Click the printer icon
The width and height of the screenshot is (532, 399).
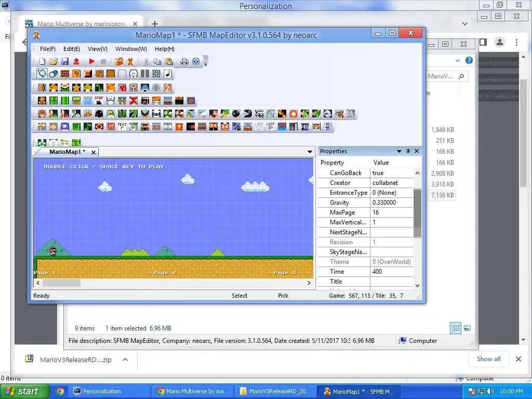(184, 61)
